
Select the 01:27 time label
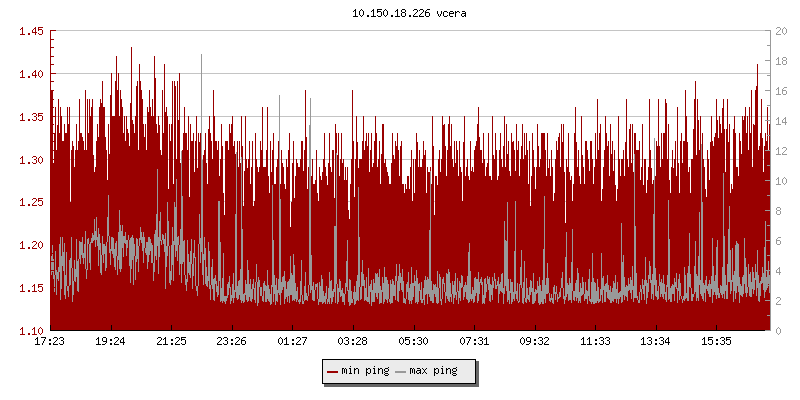pos(292,341)
